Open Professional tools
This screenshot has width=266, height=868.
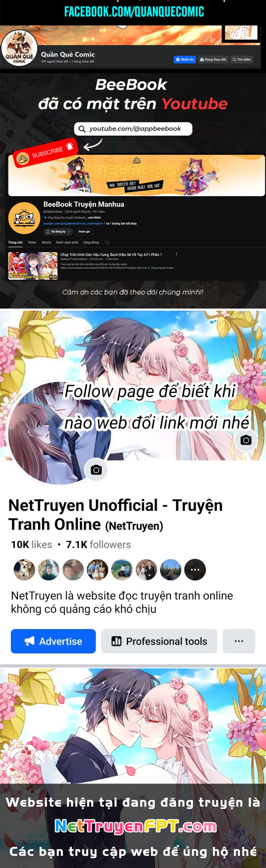coord(159,641)
